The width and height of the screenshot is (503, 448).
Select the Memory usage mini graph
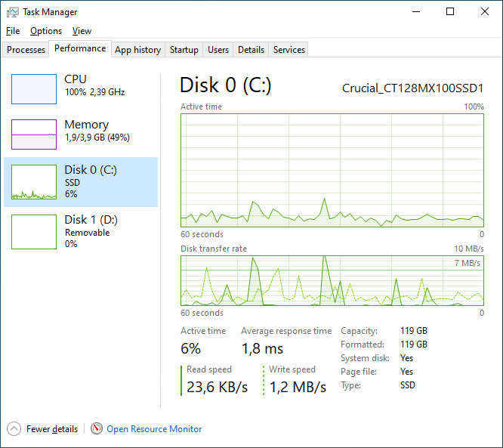click(x=34, y=134)
